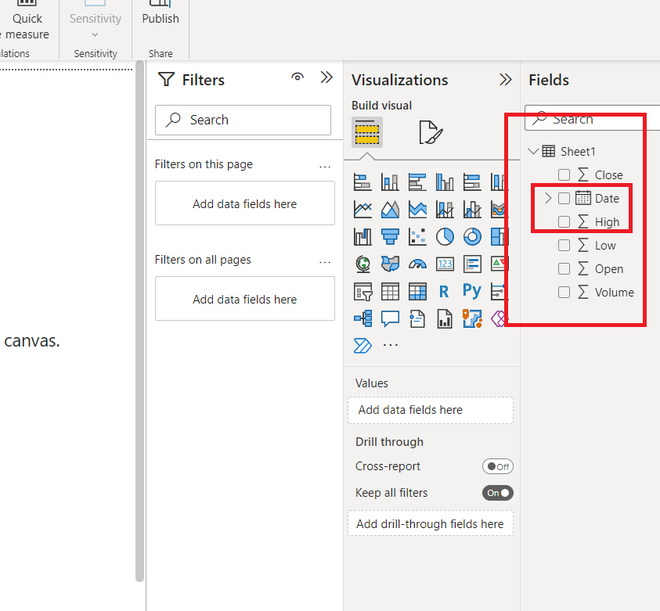Select the gauge visual icon
Screen dimensions: 660x611
coord(418,264)
